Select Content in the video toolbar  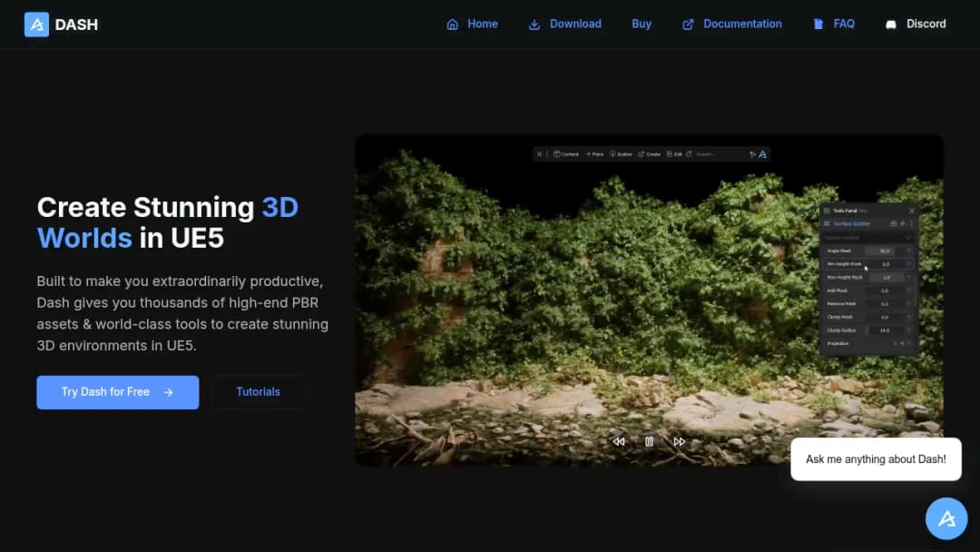(x=566, y=153)
